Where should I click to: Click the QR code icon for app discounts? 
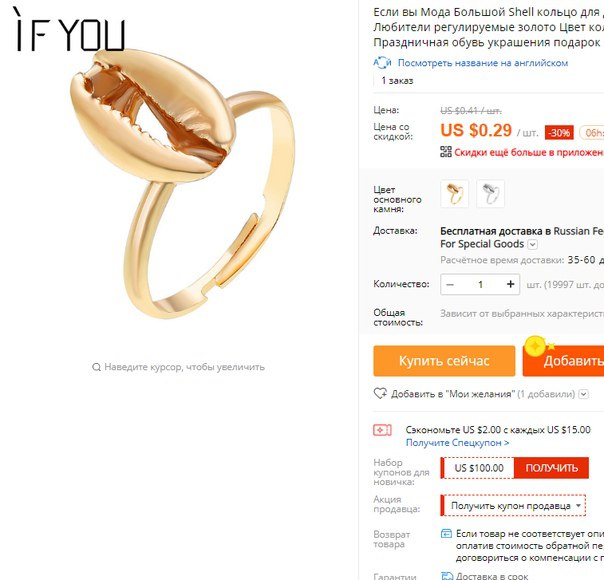(446, 152)
